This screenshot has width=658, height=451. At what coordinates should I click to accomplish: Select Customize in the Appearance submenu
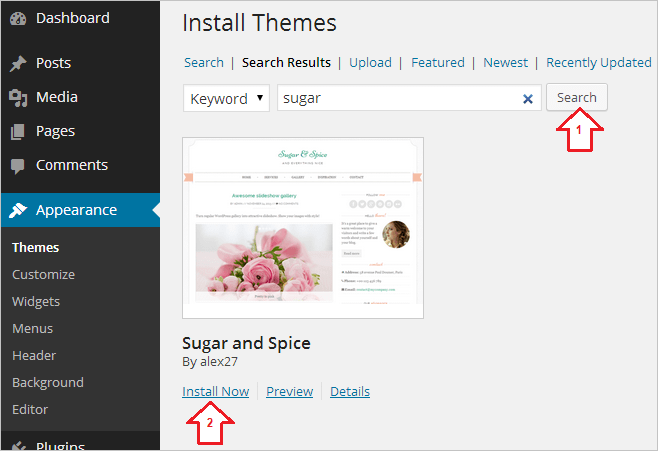(x=43, y=274)
